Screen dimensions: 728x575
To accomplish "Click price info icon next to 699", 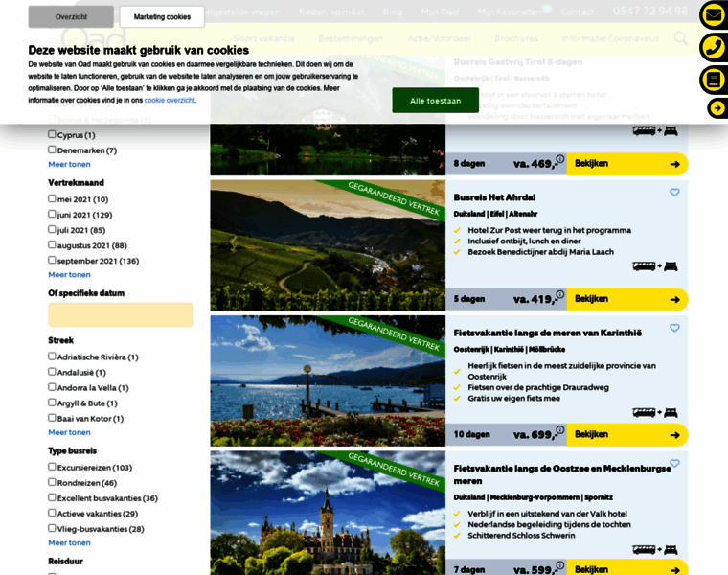I will point(560,430).
